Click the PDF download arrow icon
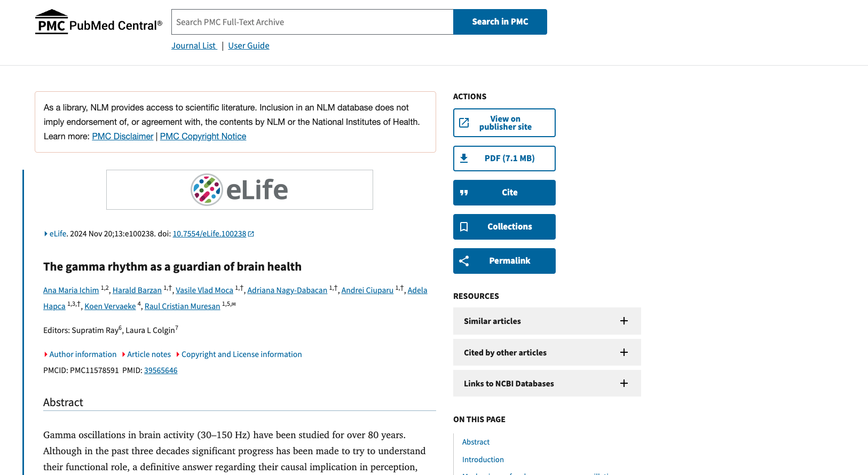Screen dimensions: 868x475 coord(464,159)
